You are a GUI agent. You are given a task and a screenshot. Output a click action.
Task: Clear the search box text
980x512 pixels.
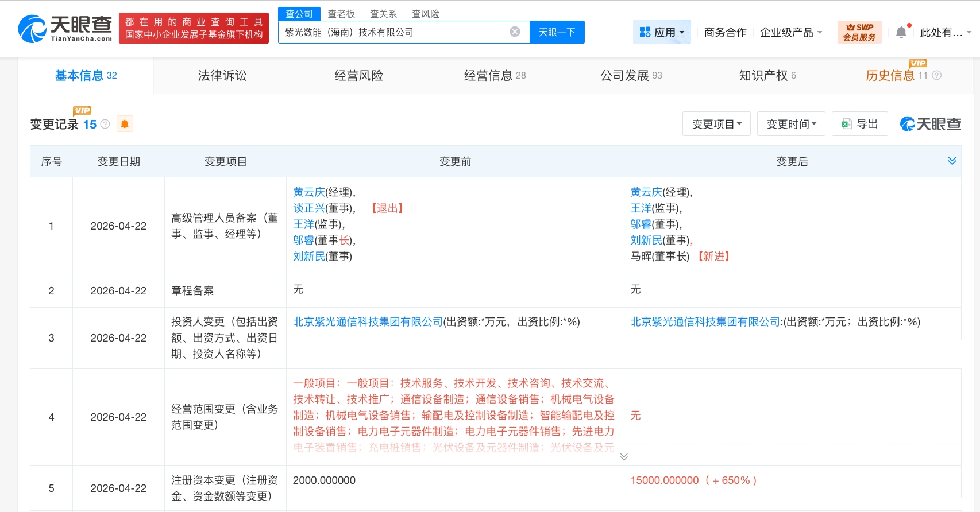pos(515,32)
